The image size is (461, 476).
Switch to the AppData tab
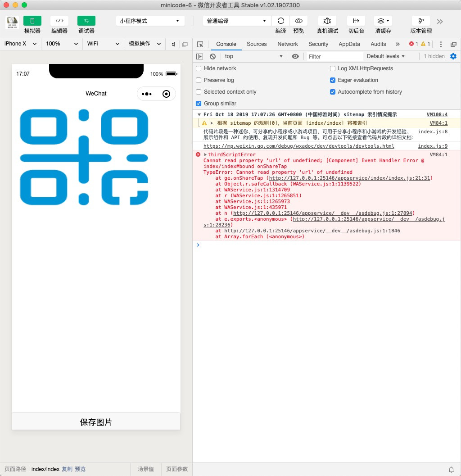(349, 44)
